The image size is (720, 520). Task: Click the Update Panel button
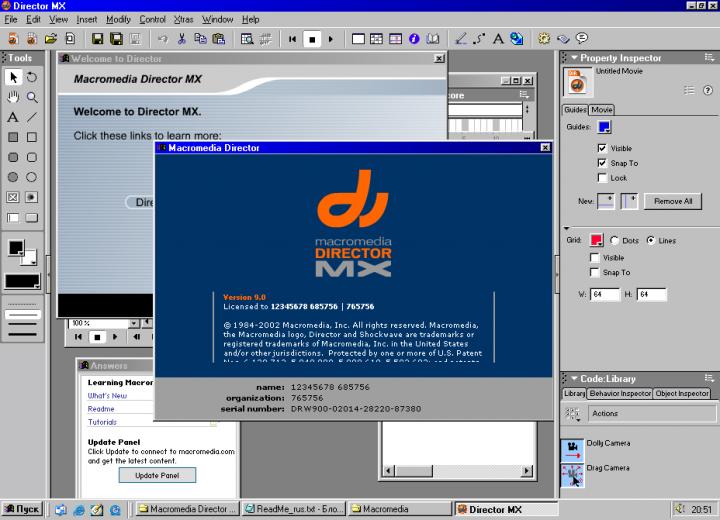click(x=157, y=475)
